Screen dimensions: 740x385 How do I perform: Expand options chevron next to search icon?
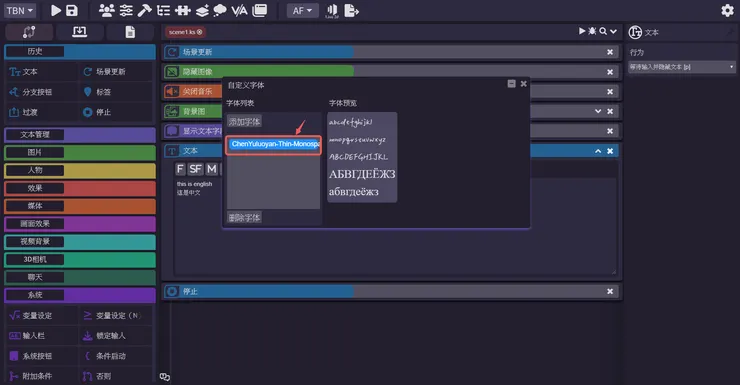coord(613,32)
